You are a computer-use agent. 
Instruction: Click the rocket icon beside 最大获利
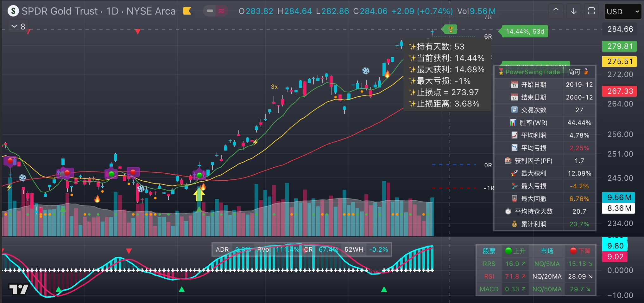(x=514, y=173)
